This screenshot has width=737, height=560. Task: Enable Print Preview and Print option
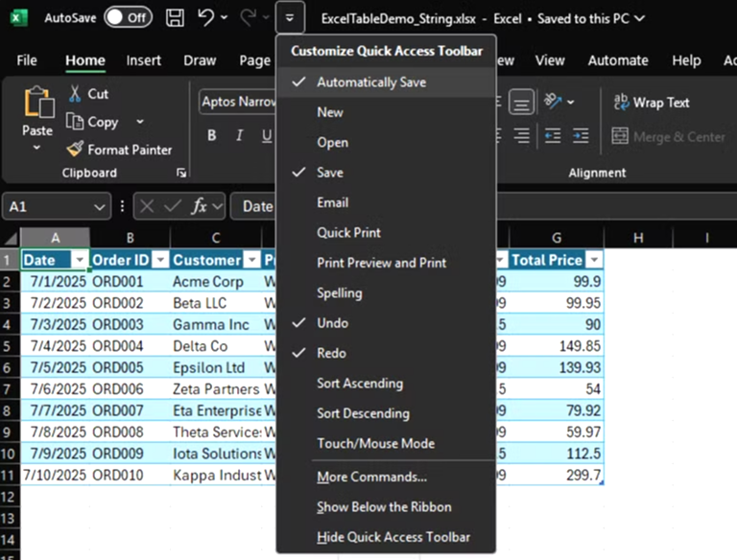click(386, 263)
